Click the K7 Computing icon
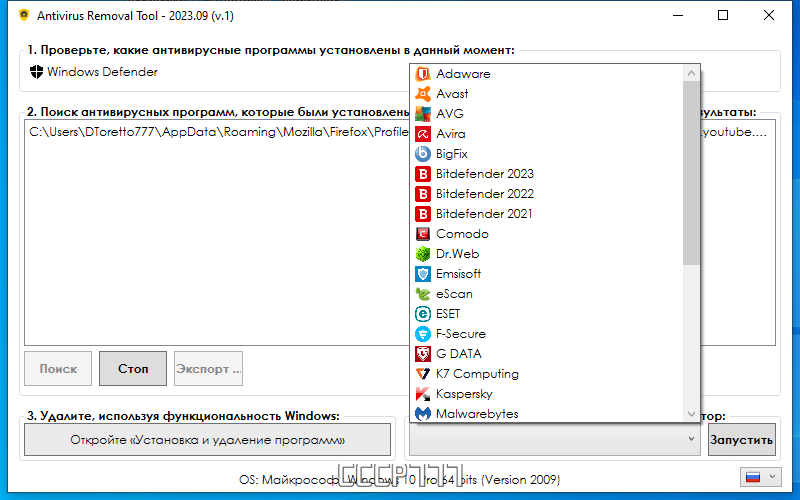 click(423, 374)
